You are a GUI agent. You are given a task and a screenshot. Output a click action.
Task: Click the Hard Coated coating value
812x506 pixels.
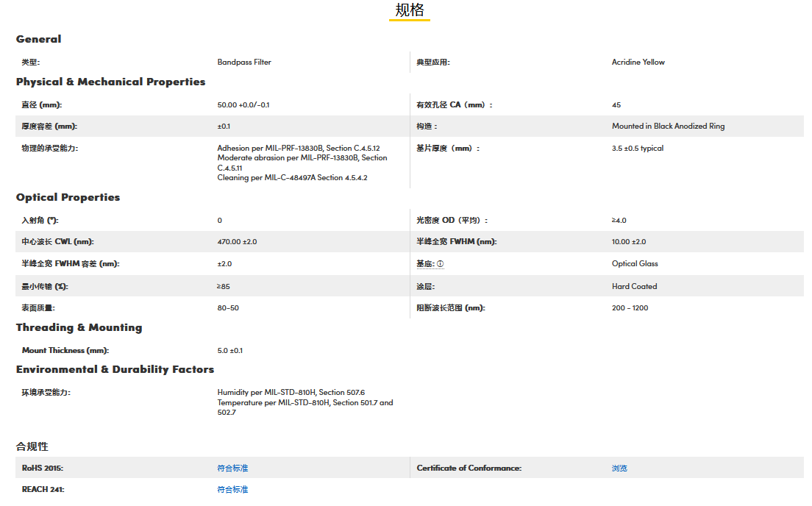coord(634,287)
